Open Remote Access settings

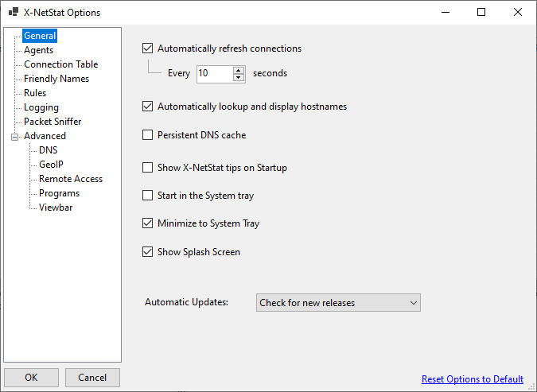[x=71, y=179]
